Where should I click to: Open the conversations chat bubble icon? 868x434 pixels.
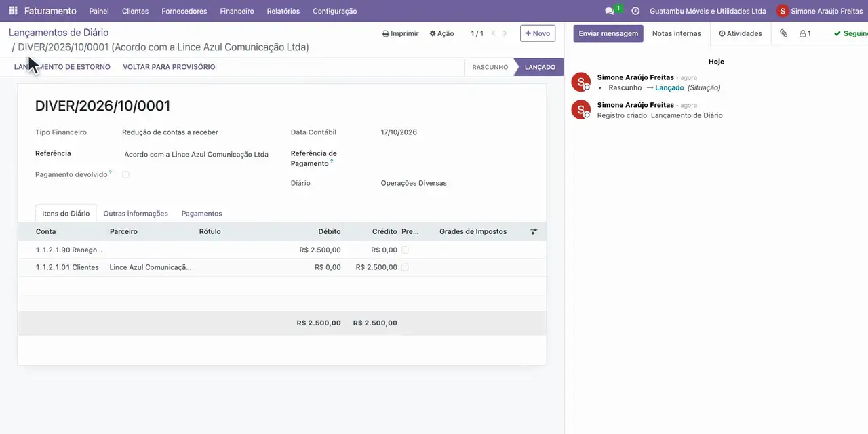click(x=609, y=11)
